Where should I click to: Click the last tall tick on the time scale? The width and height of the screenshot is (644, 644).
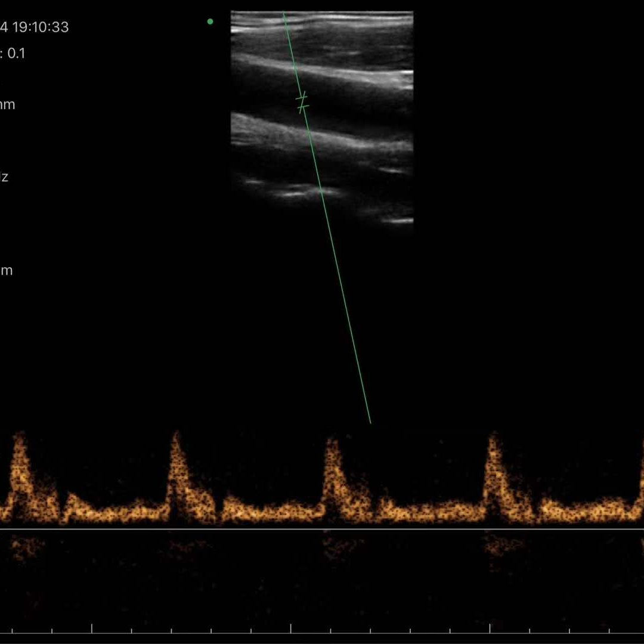490,628
